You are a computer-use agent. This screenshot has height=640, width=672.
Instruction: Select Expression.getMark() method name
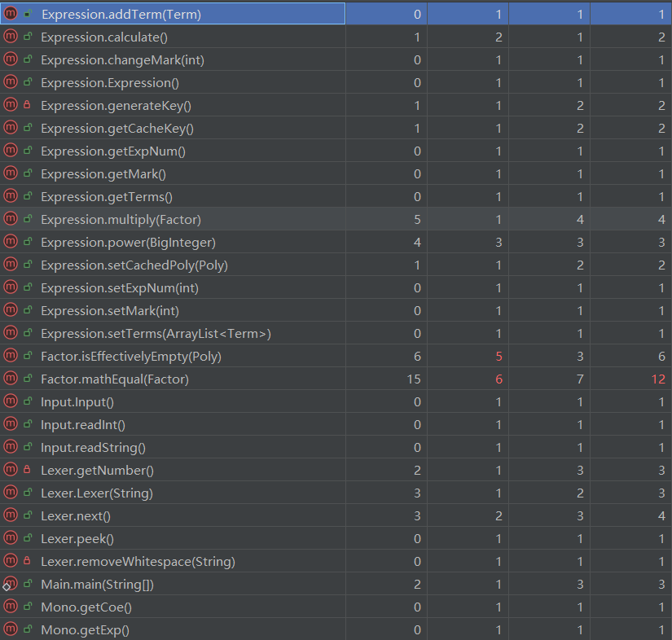tap(103, 174)
